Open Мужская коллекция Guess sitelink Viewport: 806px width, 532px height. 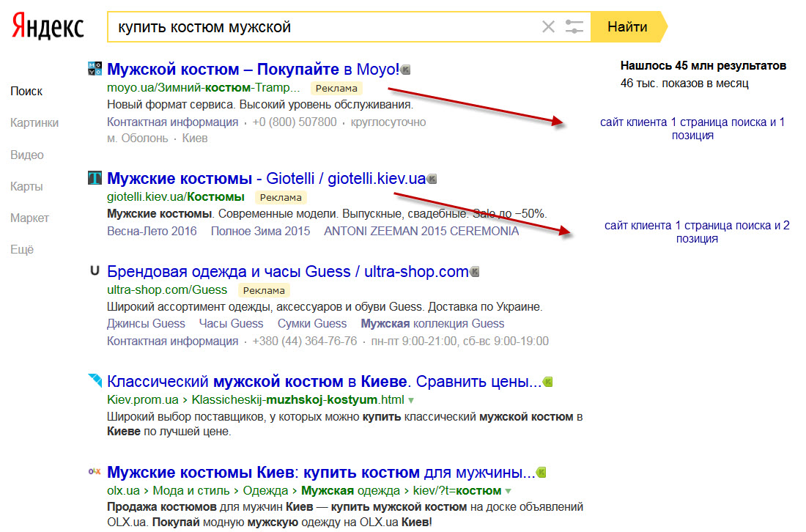[432, 324]
